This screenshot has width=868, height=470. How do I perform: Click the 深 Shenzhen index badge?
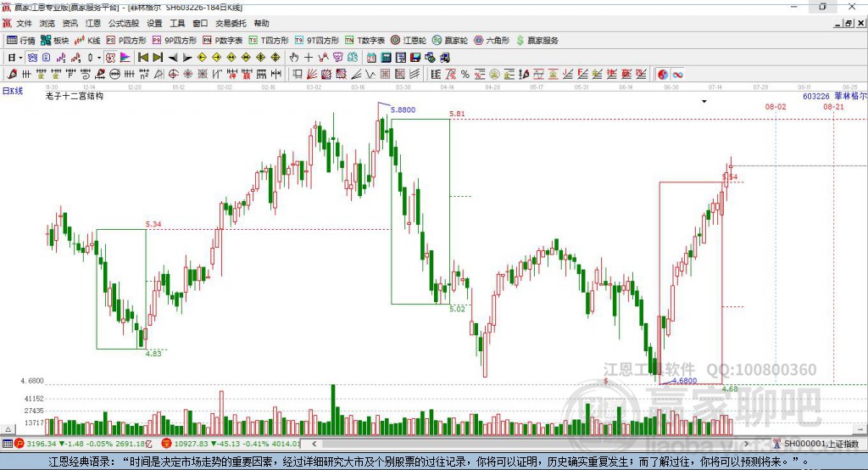point(167,444)
